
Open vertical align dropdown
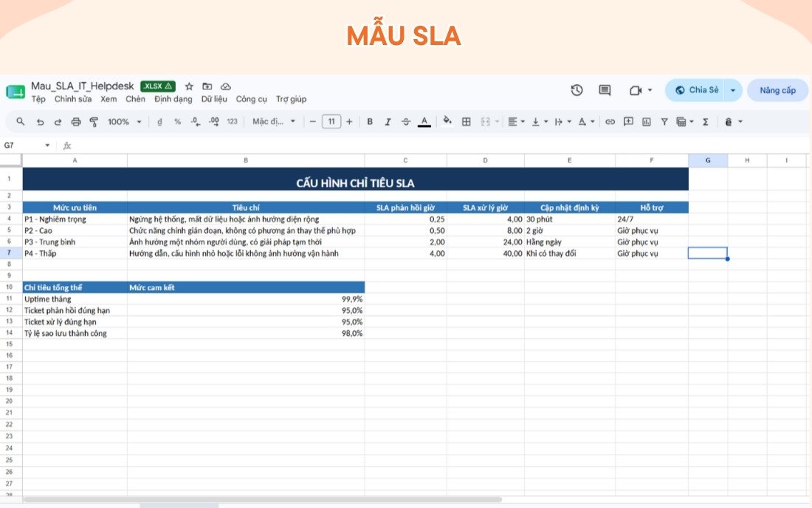pos(540,122)
